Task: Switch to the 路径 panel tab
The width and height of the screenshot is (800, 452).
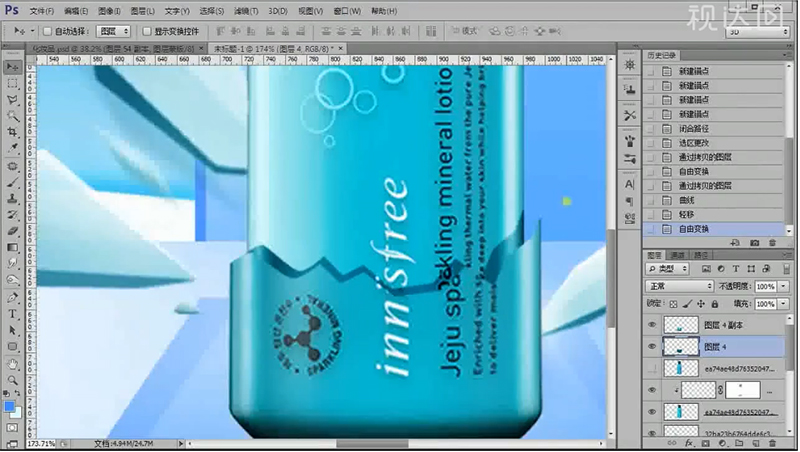Action: click(701, 255)
